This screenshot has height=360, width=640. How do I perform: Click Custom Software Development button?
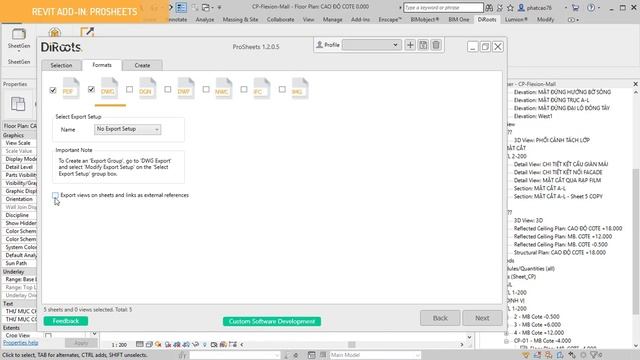272,322
